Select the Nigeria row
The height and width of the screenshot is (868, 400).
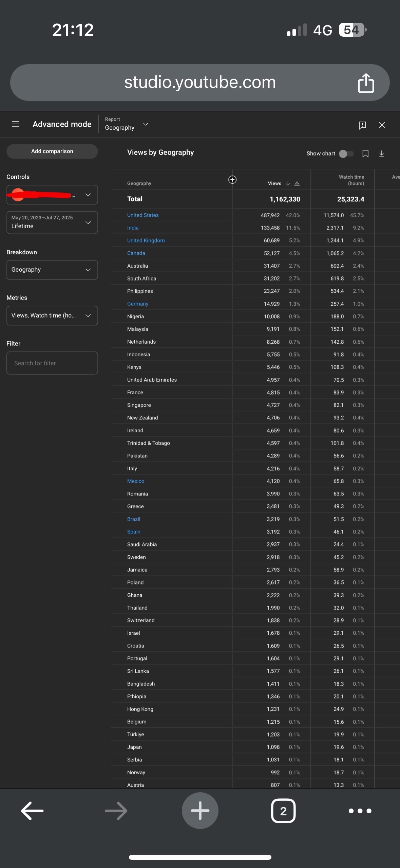(255, 317)
